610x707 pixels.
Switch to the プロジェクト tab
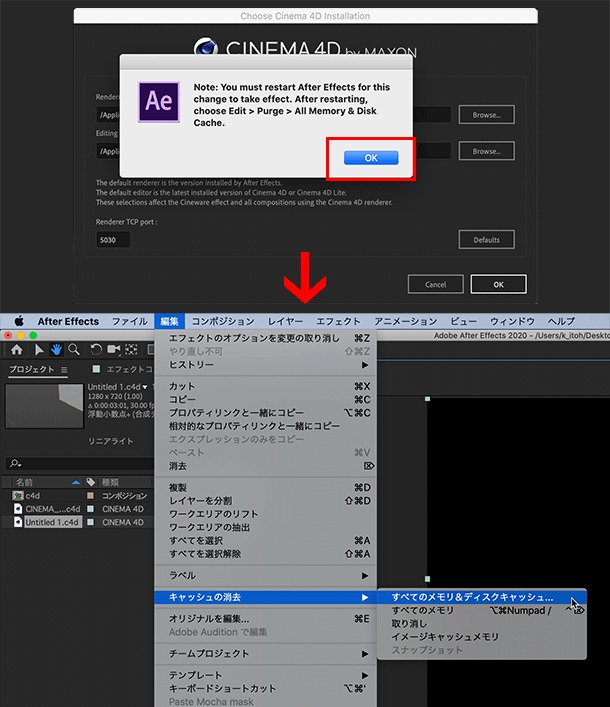pos(32,369)
